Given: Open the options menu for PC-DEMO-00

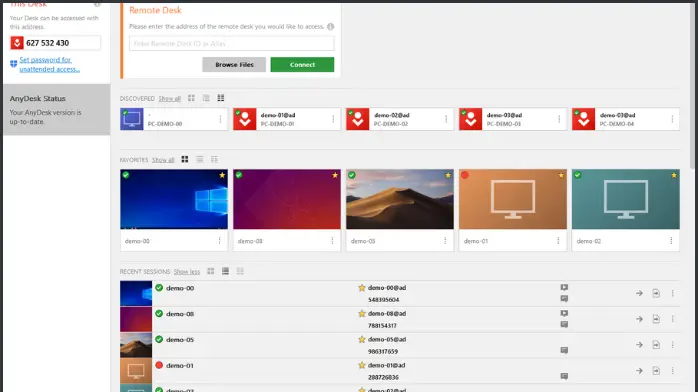Looking at the screenshot, I should tap(220, 119).
